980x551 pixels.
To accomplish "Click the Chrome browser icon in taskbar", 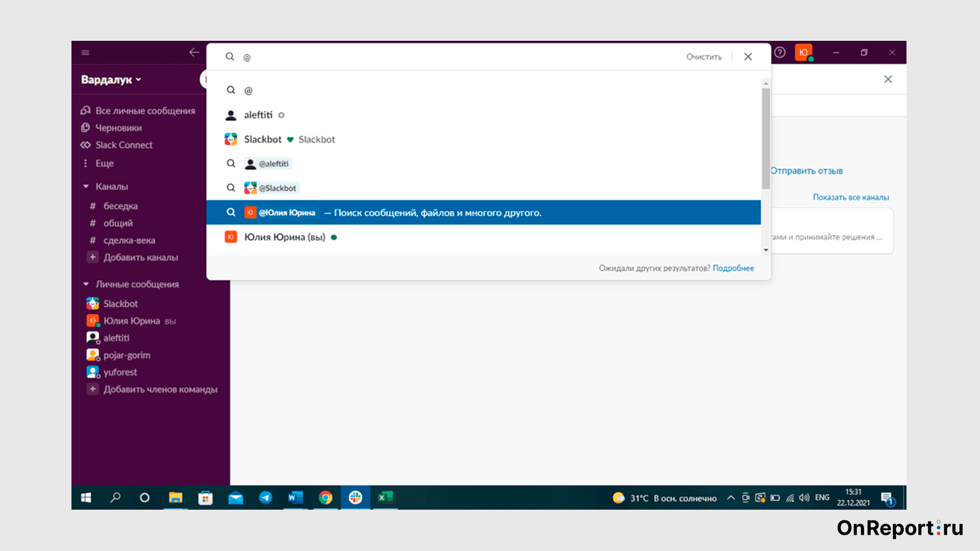I will coord(325,497).
